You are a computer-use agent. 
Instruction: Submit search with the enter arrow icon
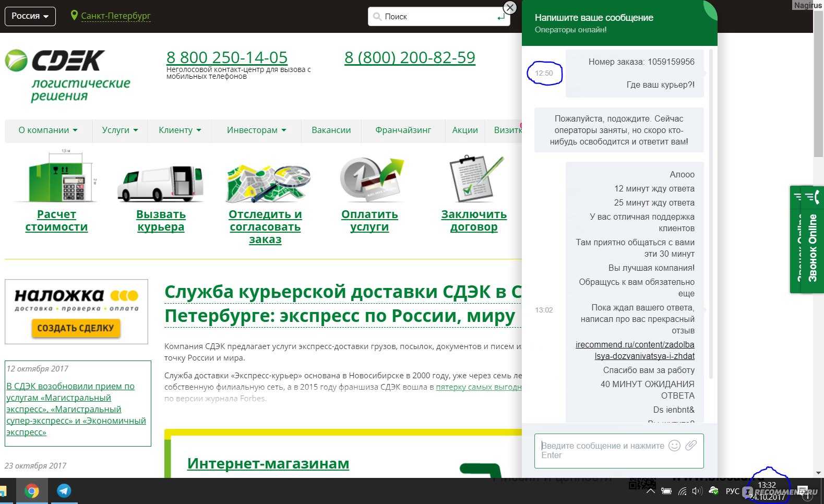[501, 17]
